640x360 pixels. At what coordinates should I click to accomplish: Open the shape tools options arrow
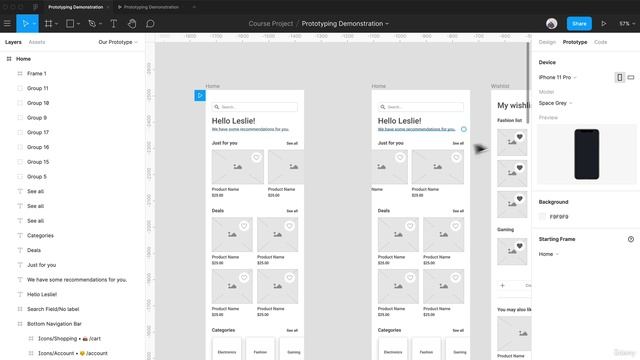pos(78,24)
